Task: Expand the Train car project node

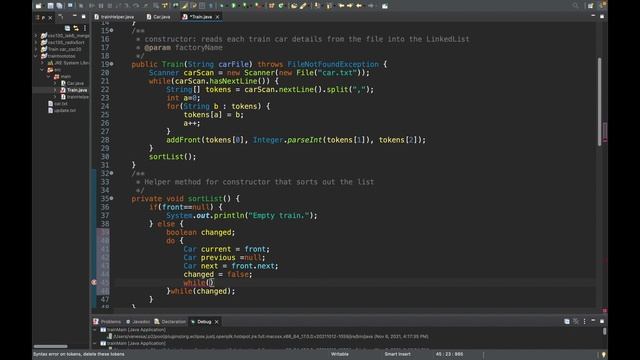Action: [36, 49]
